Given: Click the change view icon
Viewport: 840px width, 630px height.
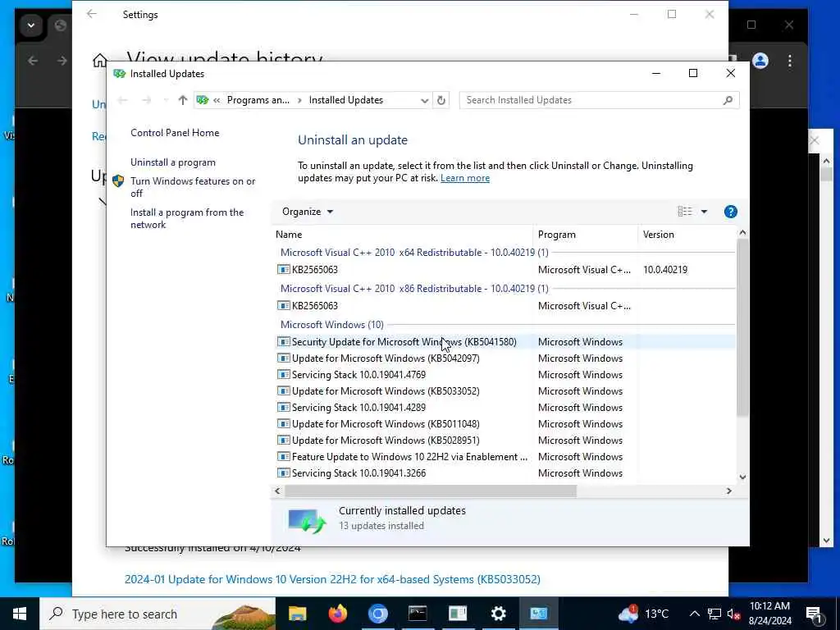Looking at the screenshot, I should click(x=685, y=212).
